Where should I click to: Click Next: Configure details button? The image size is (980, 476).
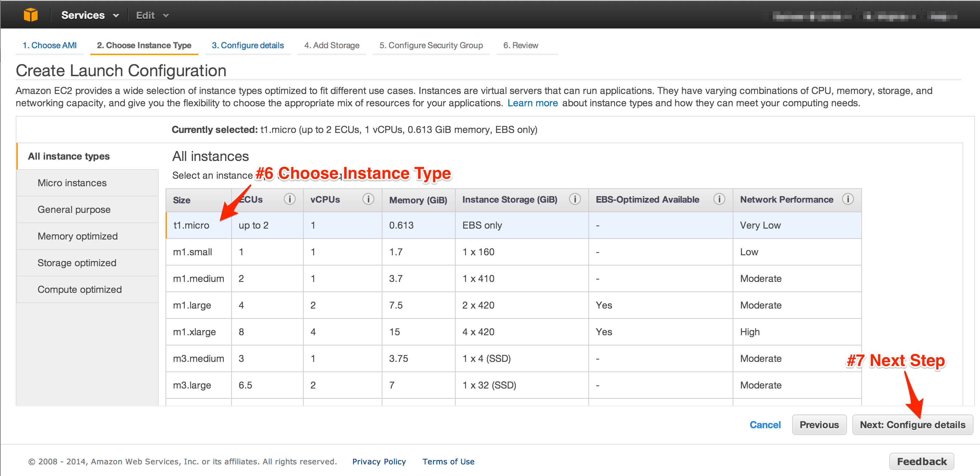click(912, 425)
